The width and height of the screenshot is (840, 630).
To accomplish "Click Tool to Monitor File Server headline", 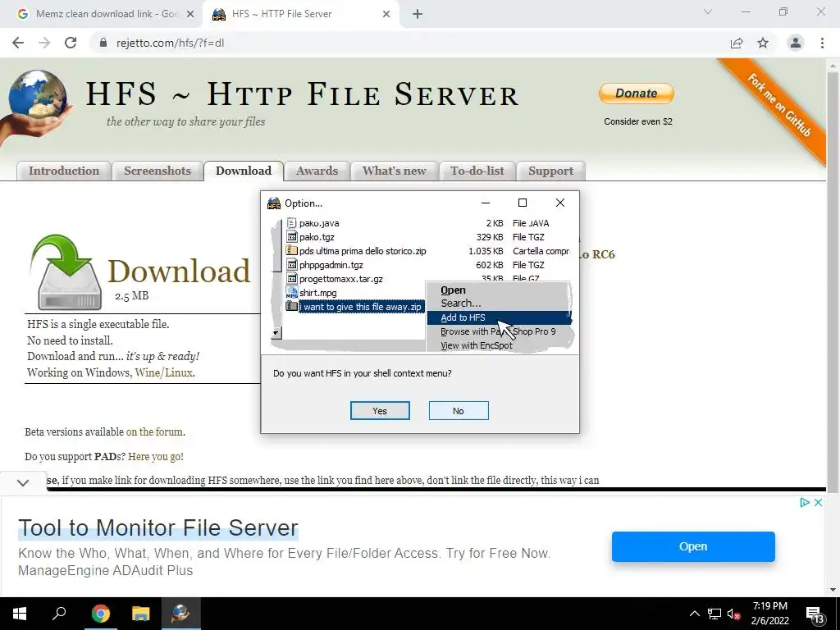I will click(158, 527).
